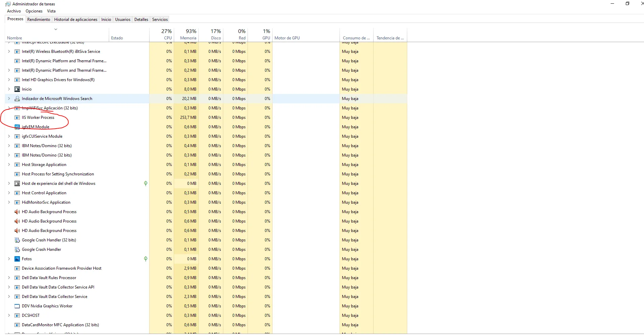Click the DDV Nvidia Graphics Worker icon
This screenshot has width=644, height=336.
click(17, 306)
